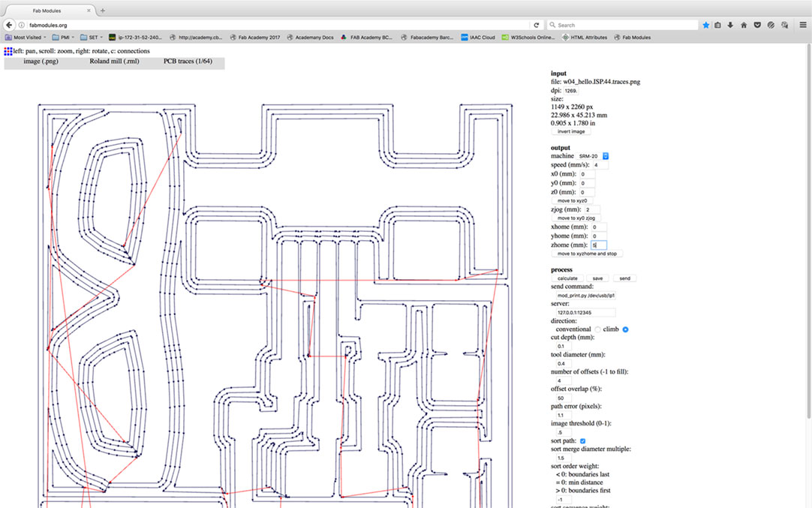The image size is (812, 508).
Task: Click the fabmodules.org address bar
Action: pyautogui.click(x=277, y=25)
